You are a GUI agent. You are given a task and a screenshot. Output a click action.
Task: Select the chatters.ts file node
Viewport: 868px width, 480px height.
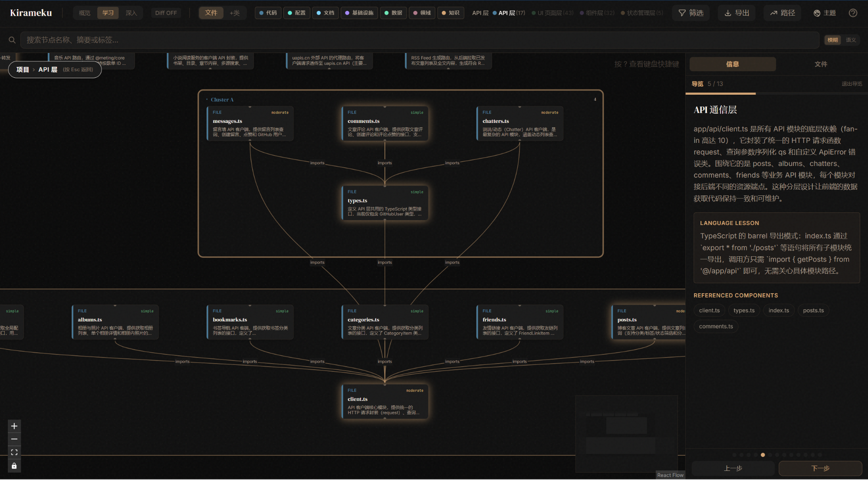(520, 123)
